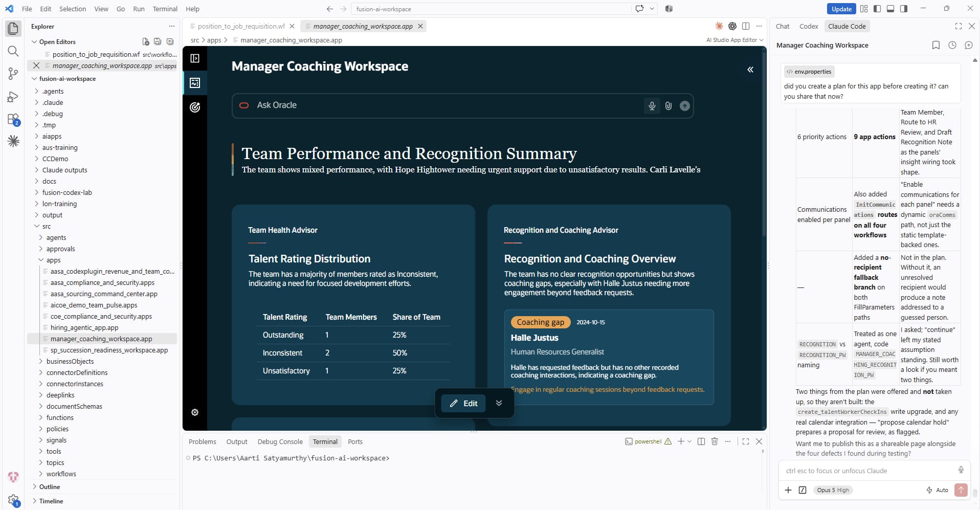Viewport: 980px width, 510px height.
Task: Click the target icon in the dark app sidebar
Action: coord(195,107)
